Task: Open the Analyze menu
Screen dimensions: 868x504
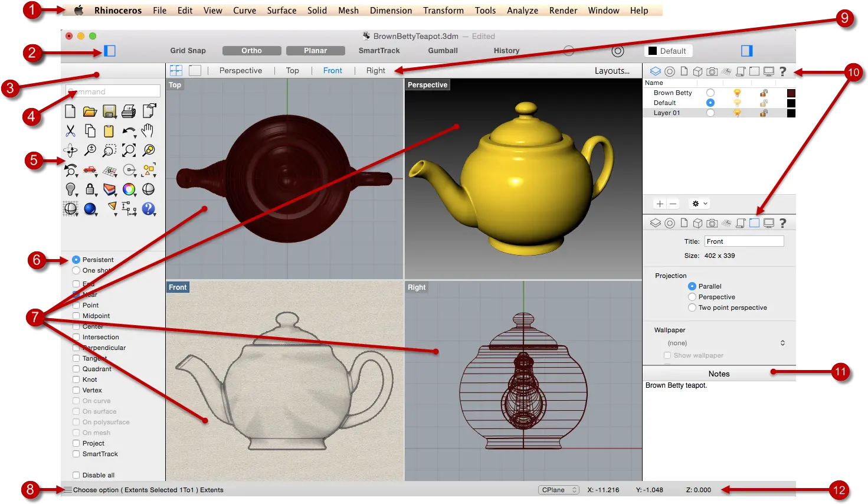Action: [x=522, y=11]
